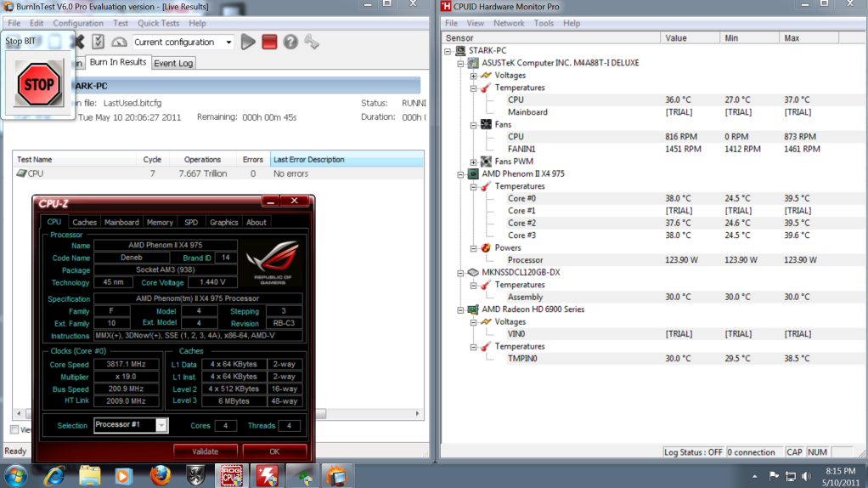Open the CPU-Z SPD tab
868x488 pixels.
(191, 222)
